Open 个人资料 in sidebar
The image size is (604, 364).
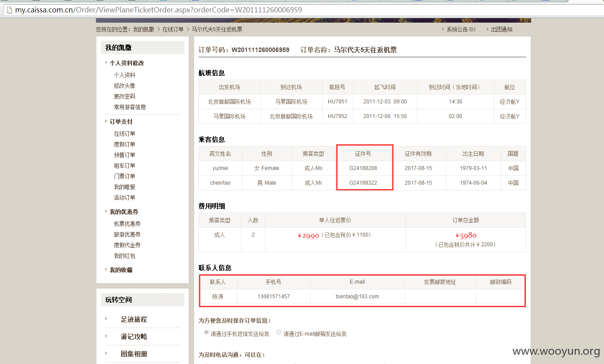124,75
